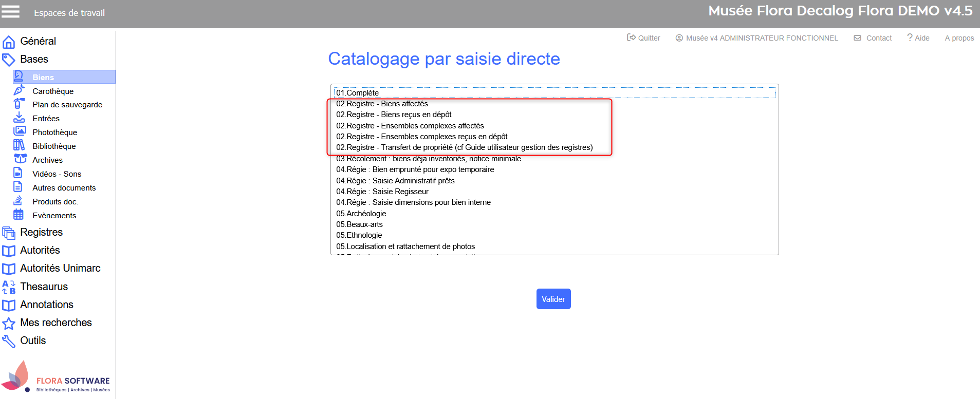The image size is (980, 399).
Task: Collapse the Bases section
Action: click(34, 59)
